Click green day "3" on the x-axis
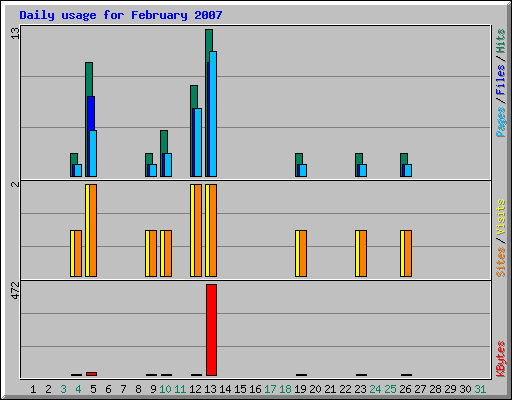This screenshot has width=512, height=400. click(63, 389)
